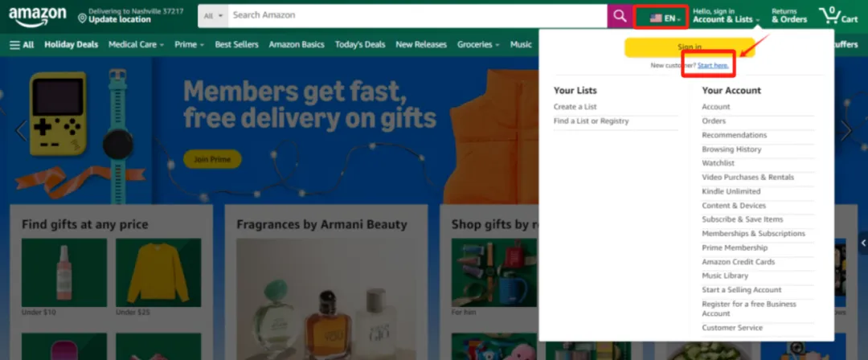This screenshot has width=868, height=360.
Task: Show next hero banner slide
Action: coord(845,131)
